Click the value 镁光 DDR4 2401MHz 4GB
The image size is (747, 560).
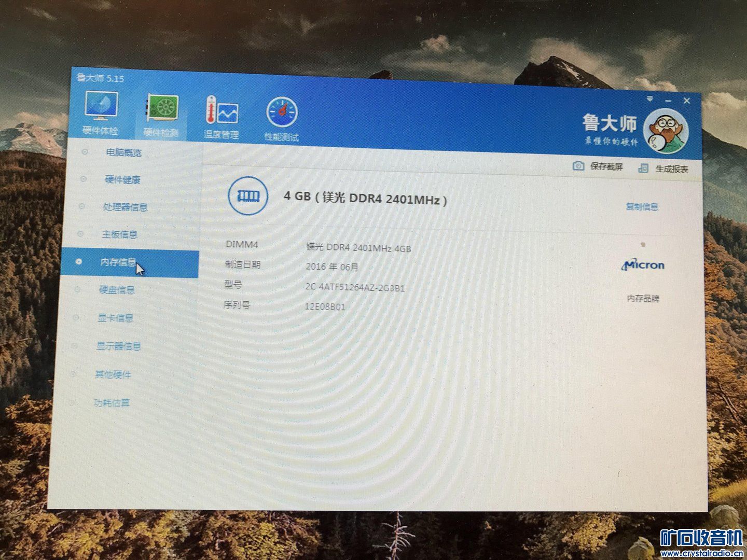click(x=358, y=248)
